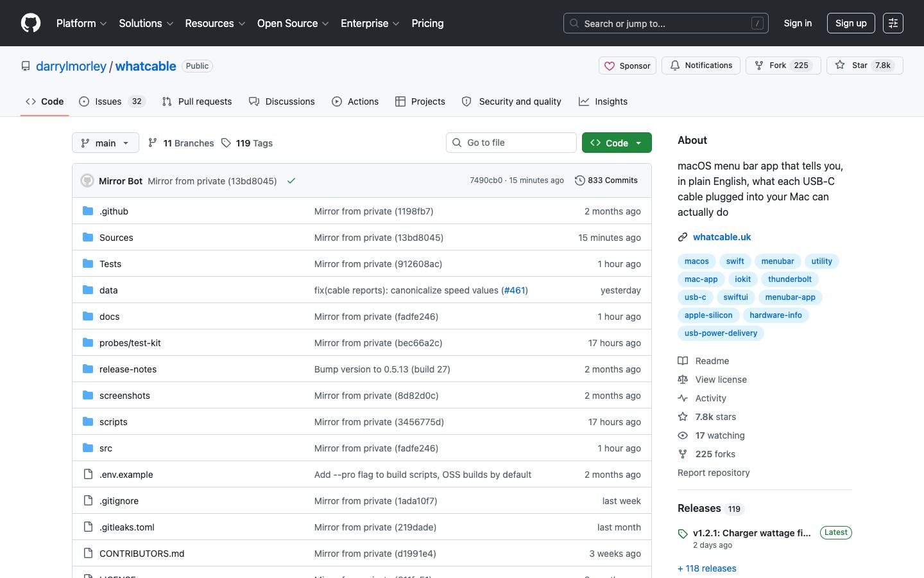Screen dimensions: 924x578
Task: Go to the GitHub homepage logo
Action: click(x=31, y=23)
